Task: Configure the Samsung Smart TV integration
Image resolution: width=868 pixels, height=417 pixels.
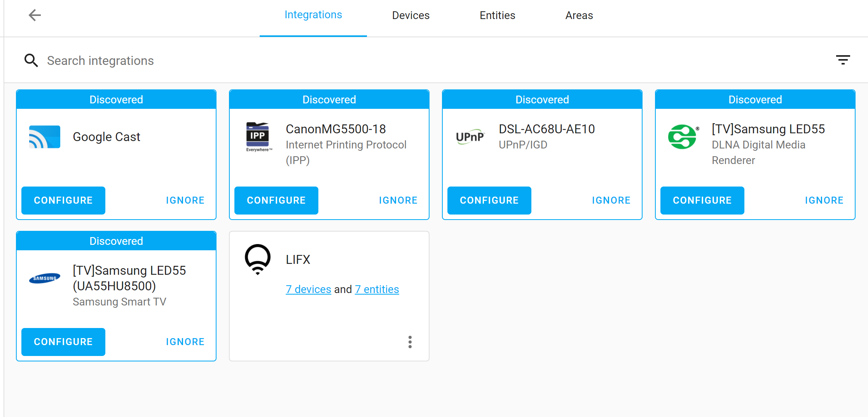Action: [63, 342]
